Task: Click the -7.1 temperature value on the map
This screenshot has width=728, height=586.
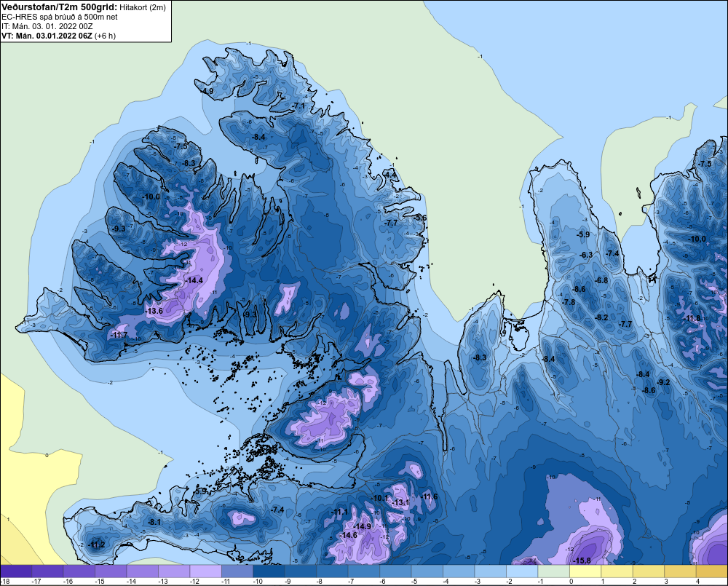Action: (x=298, y=106)
